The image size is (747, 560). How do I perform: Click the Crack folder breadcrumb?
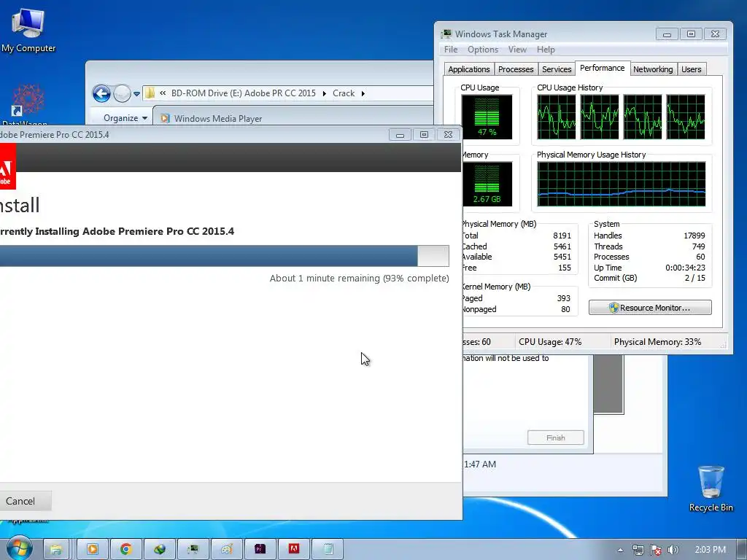pyautogui.click(x=344, y=93)
